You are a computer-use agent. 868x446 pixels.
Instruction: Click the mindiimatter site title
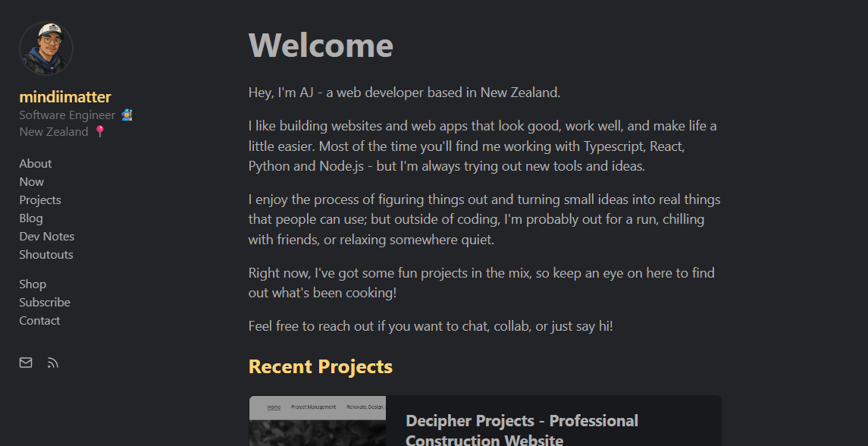[65, 96]
